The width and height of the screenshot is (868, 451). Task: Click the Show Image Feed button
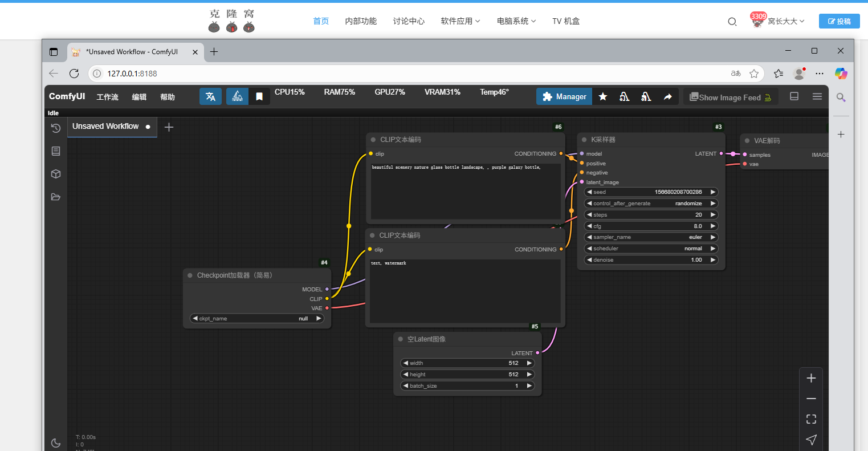730,97
